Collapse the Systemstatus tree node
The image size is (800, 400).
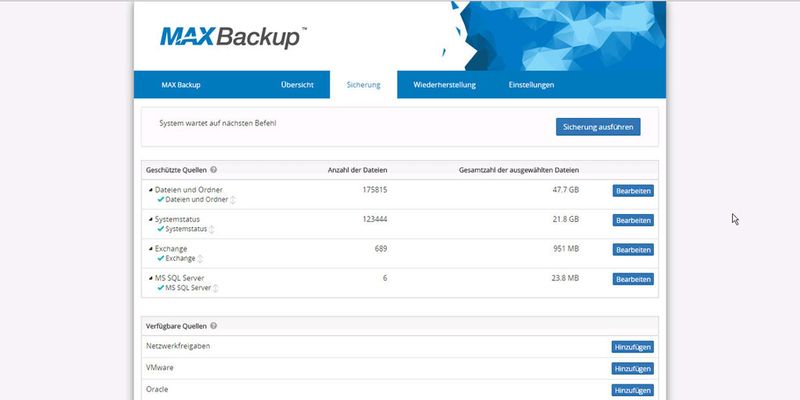point(151,219)
